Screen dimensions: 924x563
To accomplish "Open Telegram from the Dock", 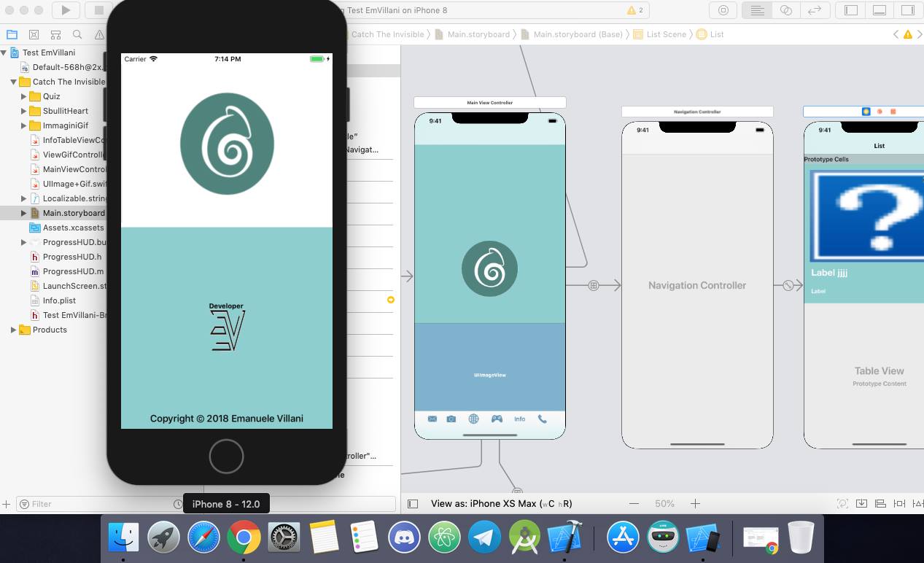I will coord(484,538).
